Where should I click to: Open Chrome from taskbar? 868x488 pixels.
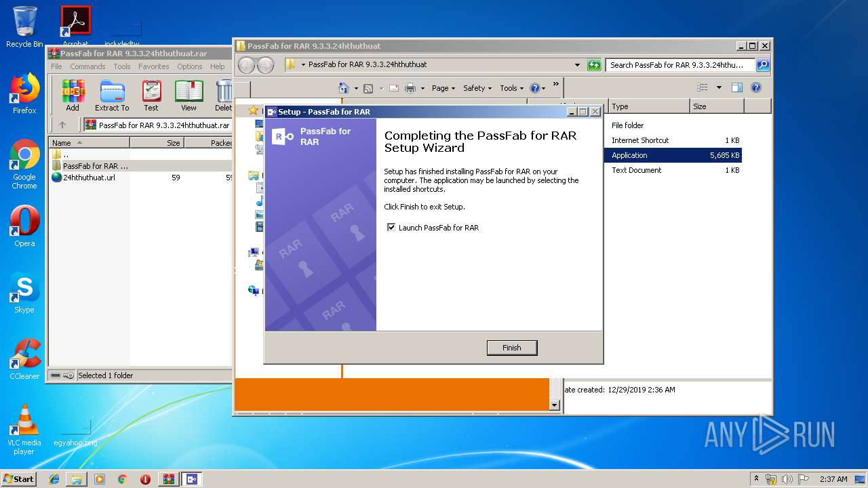pos(123,479)
